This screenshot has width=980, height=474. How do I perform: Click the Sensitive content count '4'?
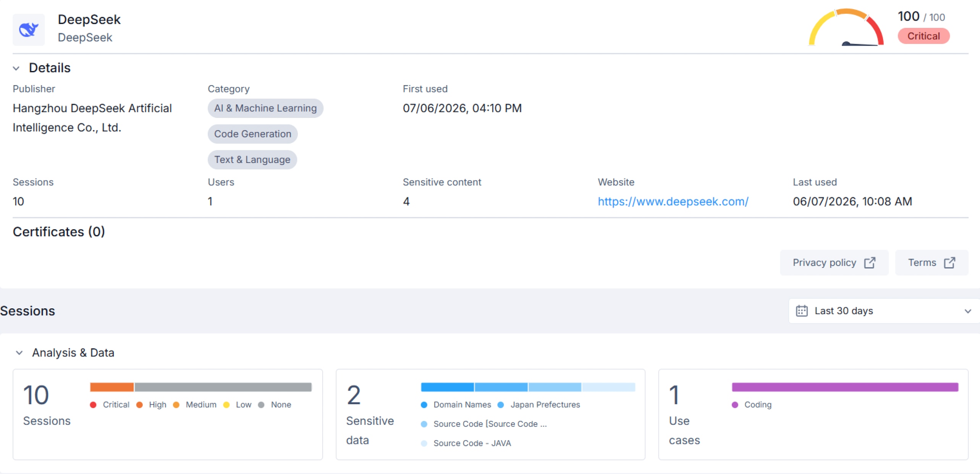406,201
